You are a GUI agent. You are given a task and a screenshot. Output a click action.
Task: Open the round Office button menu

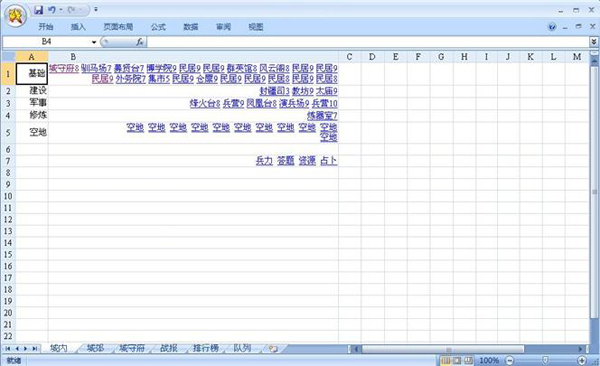pyautogui.click(x=15, y=16)
